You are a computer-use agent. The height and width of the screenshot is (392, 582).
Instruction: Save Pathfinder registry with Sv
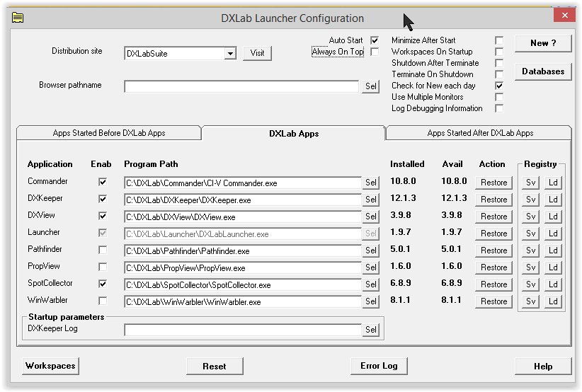tap(531, 250)
